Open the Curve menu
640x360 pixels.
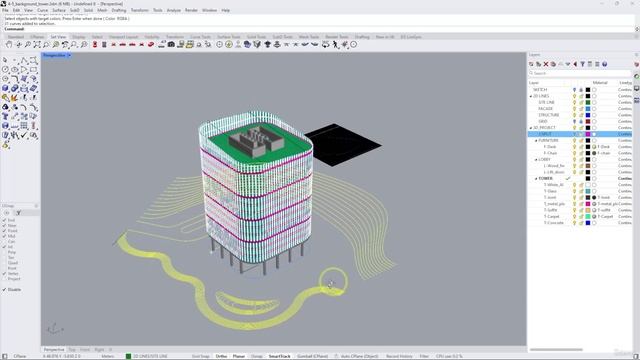click(x=42, y=10)
